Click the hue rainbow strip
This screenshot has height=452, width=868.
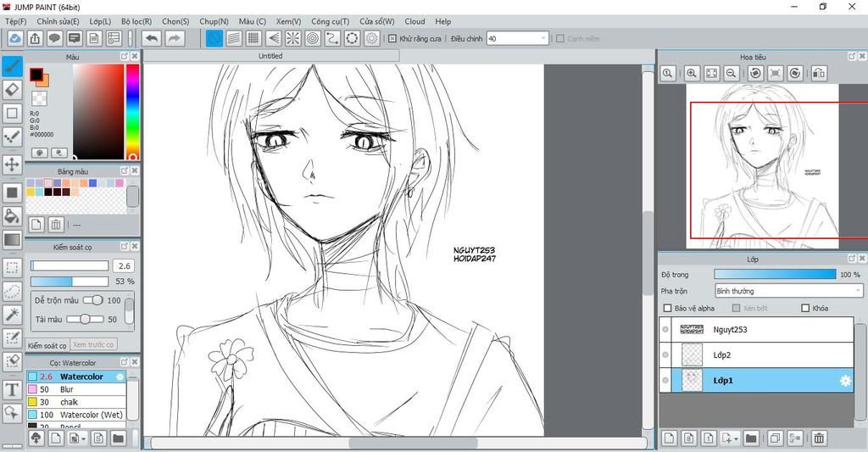tap(132, 112)
